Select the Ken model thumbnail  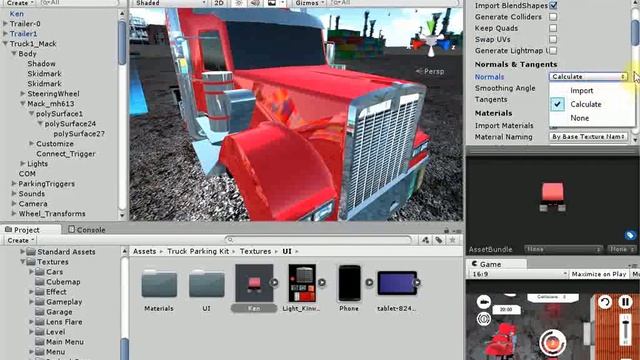coord(254,283)
